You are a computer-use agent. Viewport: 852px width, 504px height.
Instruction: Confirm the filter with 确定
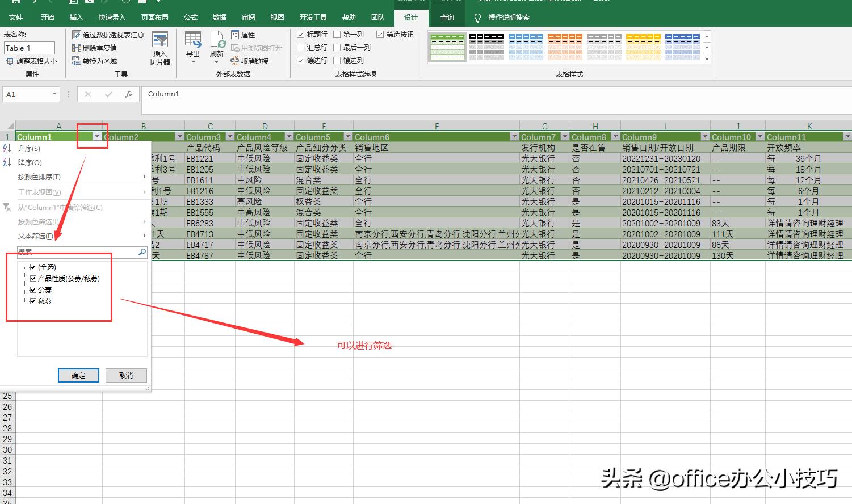(x=78, y=375)
